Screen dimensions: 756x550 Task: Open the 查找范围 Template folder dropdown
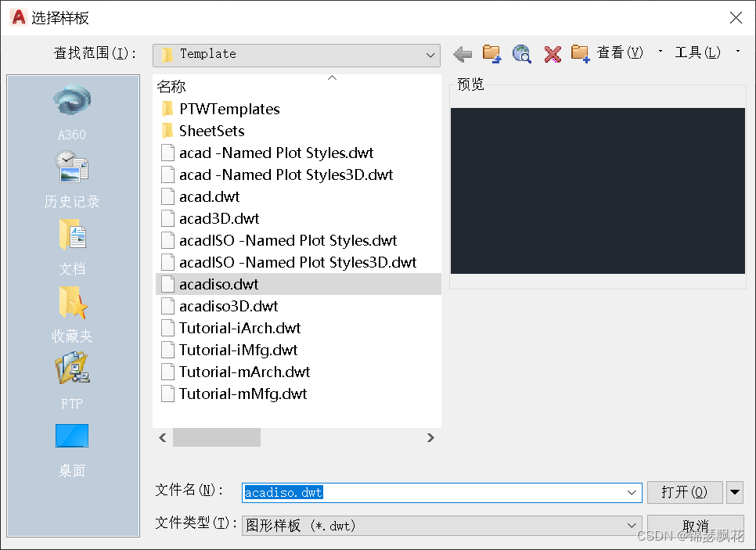point(297,55)
